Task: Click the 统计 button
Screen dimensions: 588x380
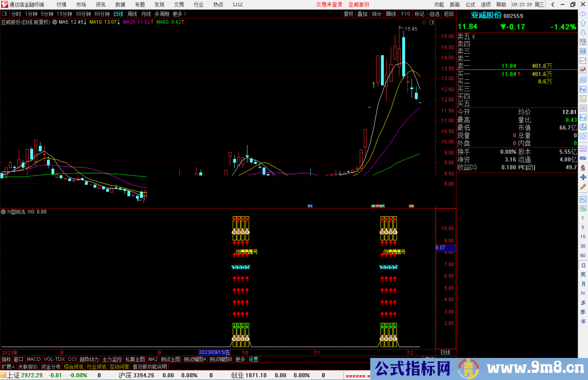Action: point(377,14)
